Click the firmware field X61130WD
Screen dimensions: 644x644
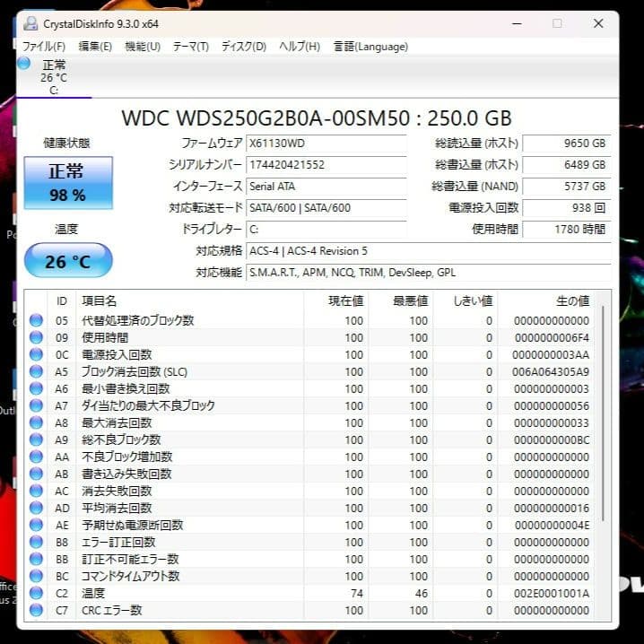coord(326,144)
